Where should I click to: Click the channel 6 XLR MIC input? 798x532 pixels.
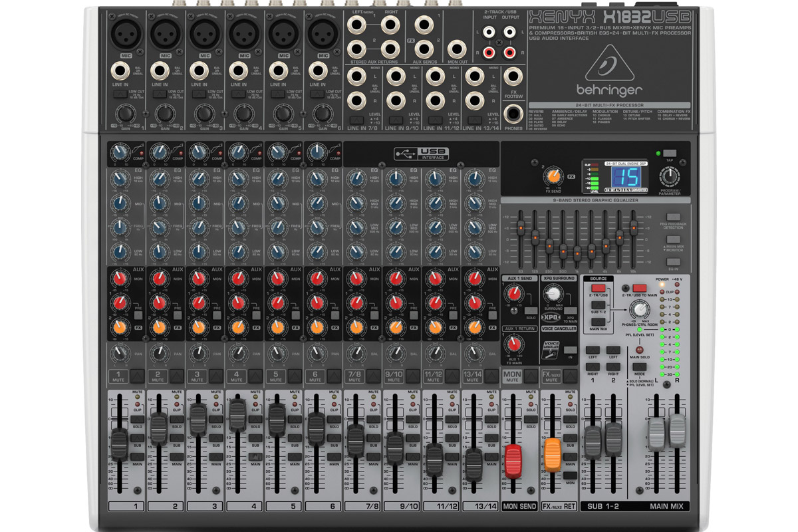(x=322, y=33)
